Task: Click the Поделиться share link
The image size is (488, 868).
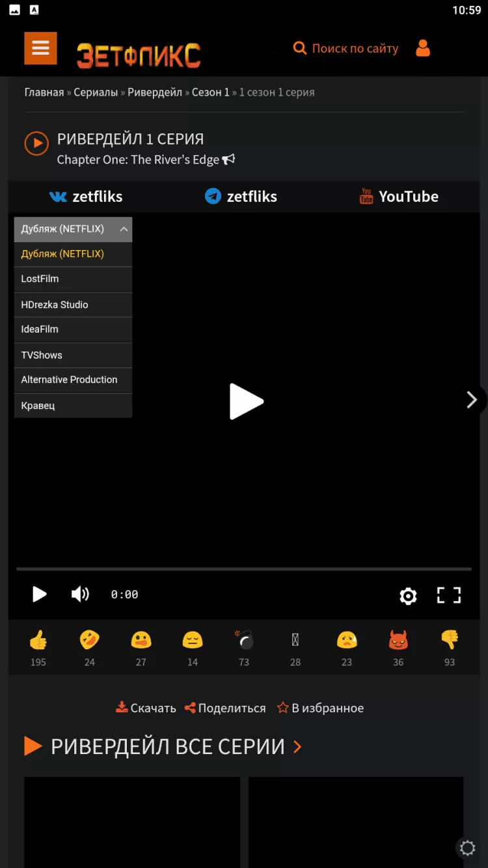Action: point(225,708)
